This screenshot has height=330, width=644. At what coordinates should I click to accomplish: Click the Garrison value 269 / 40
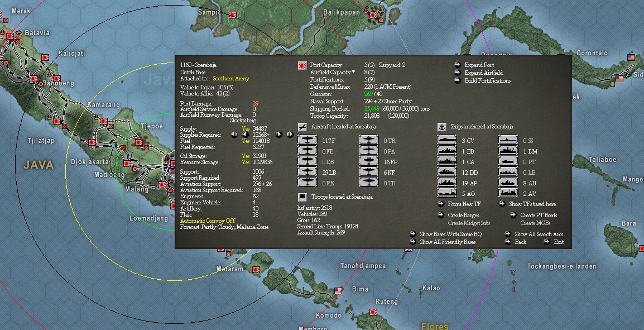[373, 94]
